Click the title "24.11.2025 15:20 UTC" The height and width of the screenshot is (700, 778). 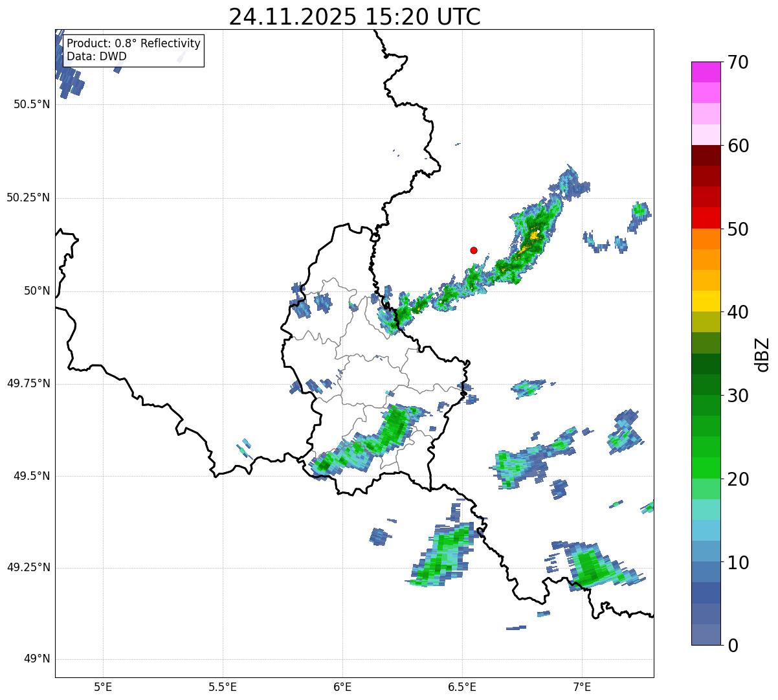tap(355, 17)
